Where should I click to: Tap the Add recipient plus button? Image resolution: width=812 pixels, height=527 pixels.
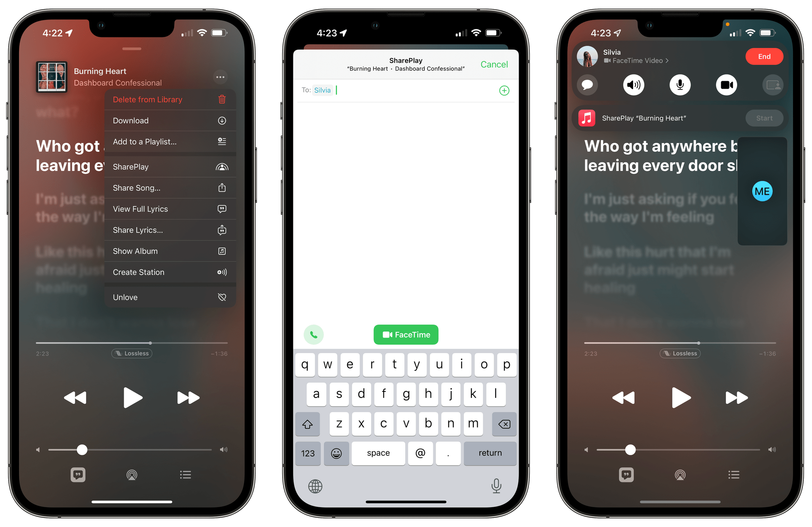[x=504, y=90]
